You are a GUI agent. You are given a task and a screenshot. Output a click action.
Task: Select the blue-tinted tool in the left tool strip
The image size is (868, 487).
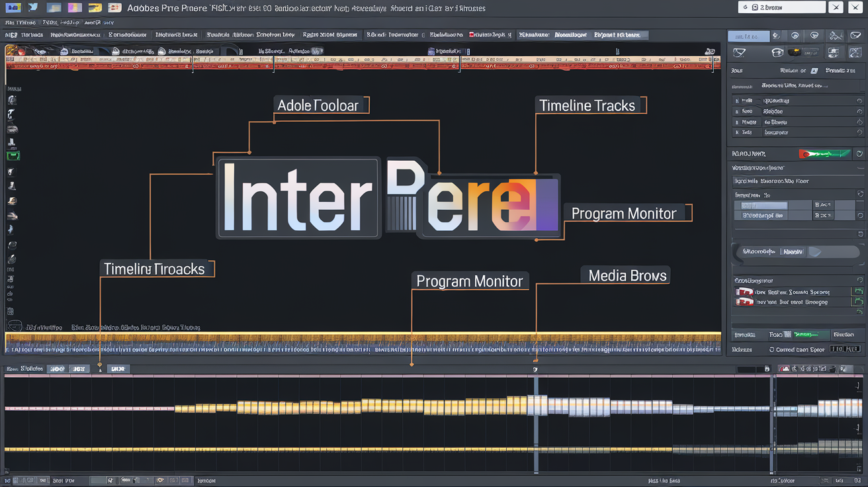pyautogui.click(x=11, y=230)
